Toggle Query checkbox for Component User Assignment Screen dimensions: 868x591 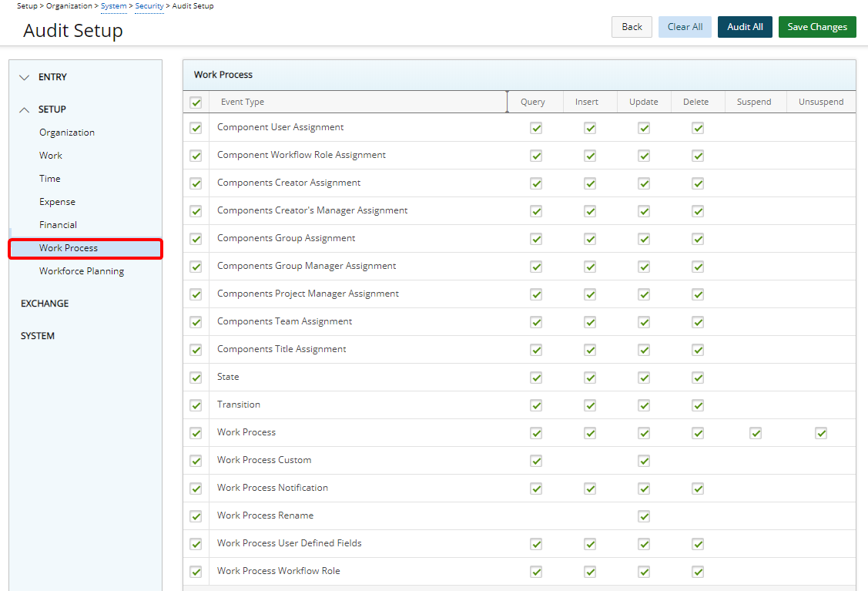[536, 128]
